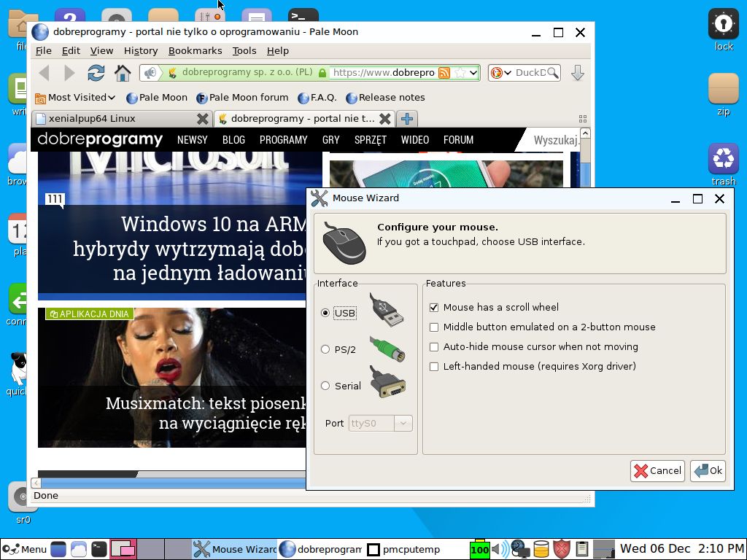
Task: Open the tab groups grid icon
Action: point(583,119)
